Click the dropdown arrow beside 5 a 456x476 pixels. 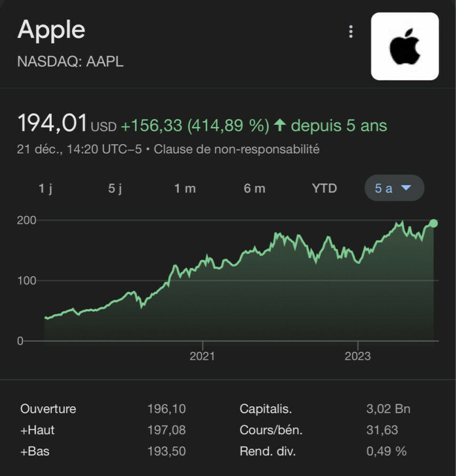pyautogui.click(x=406, y=189)
